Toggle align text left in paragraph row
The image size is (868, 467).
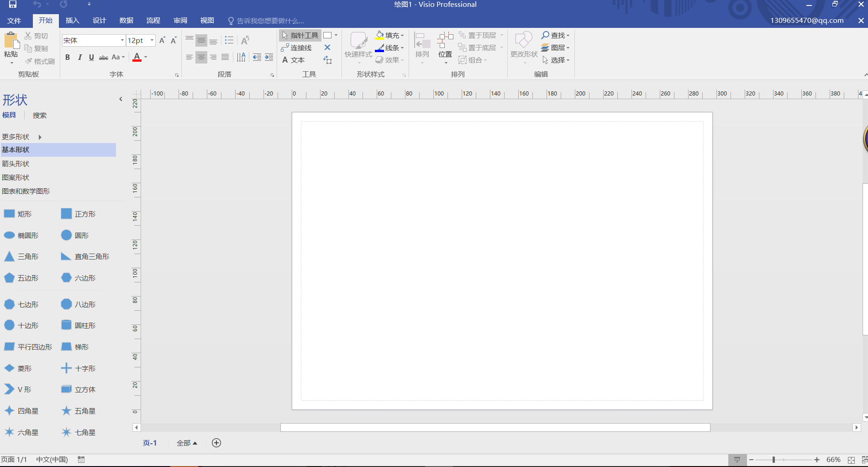pos(189,57)
